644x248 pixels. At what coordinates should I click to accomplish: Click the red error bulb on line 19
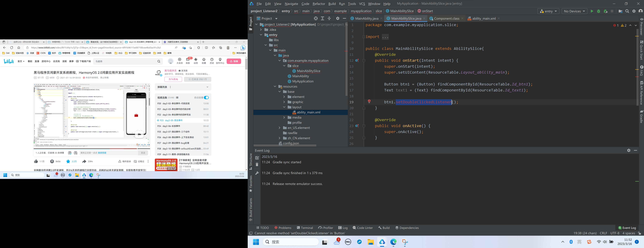tap(369, 101)
